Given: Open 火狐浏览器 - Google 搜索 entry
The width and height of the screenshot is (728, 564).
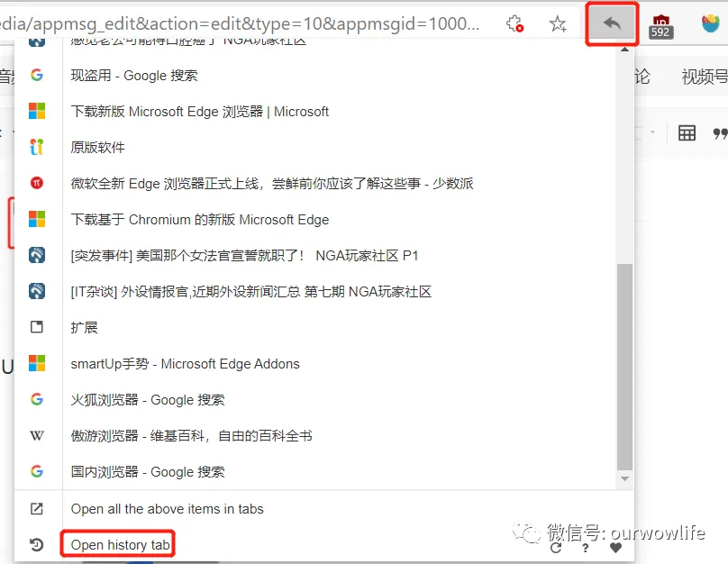Looking at the screenshot, I should click(x=148, y=400).
